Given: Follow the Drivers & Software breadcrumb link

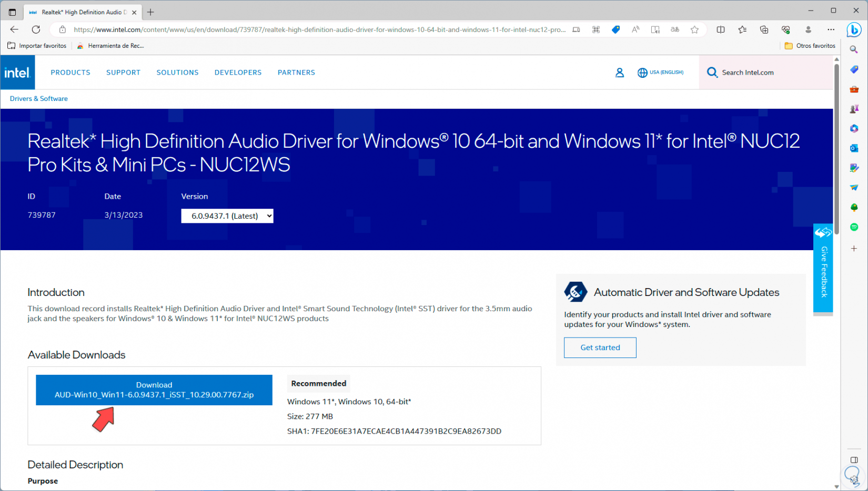Looking at the screenshot, I should pos(39,99).
